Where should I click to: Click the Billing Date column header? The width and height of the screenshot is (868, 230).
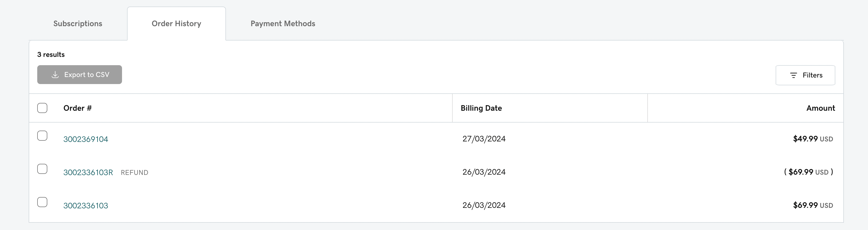tap(481, 108)
